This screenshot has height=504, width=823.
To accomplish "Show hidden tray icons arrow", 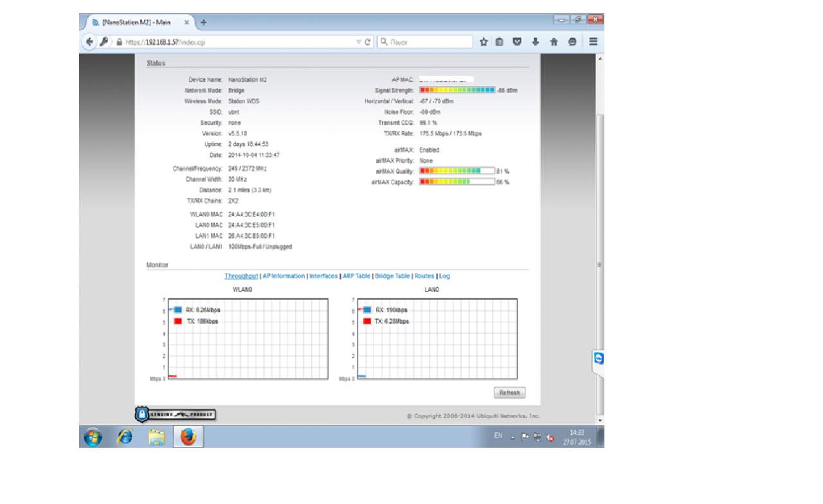I will tap(513, 437).
